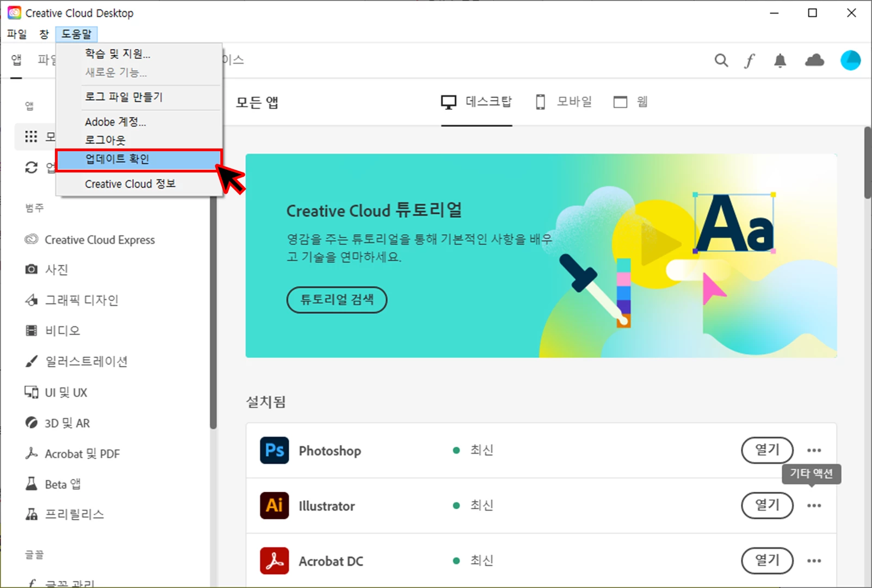Screen dimensions: 872x588
Task: Click the 튜토리얼 검색 button
Action: [x=337, y=300]
